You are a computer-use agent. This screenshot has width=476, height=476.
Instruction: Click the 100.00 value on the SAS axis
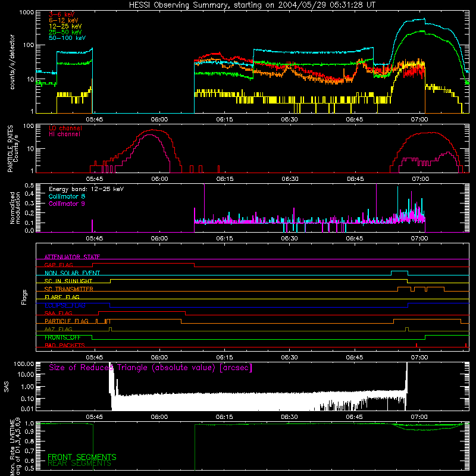tap(24, 364)
